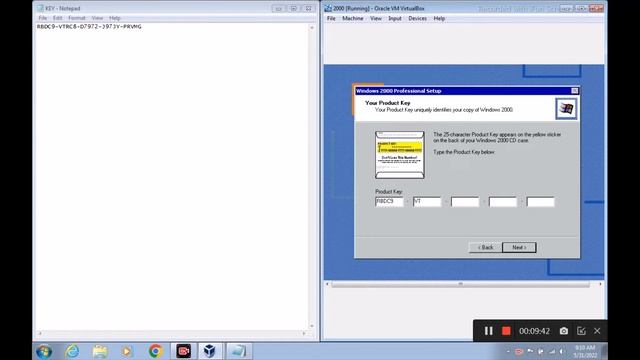Click the network signal icon in tray

(552, 351)
